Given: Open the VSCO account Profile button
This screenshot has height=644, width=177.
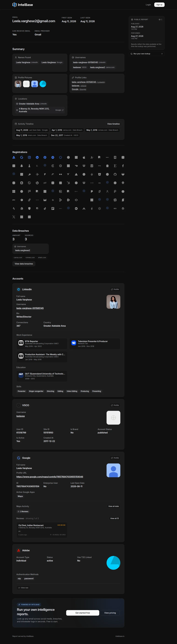Looking at the screenshot, I should [x=115, y=405].
